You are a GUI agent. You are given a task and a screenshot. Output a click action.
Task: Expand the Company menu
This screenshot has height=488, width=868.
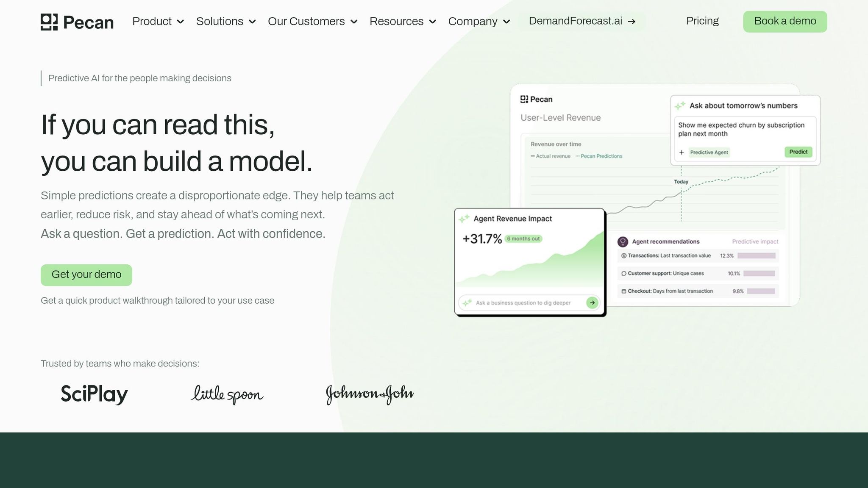point(479,22)
